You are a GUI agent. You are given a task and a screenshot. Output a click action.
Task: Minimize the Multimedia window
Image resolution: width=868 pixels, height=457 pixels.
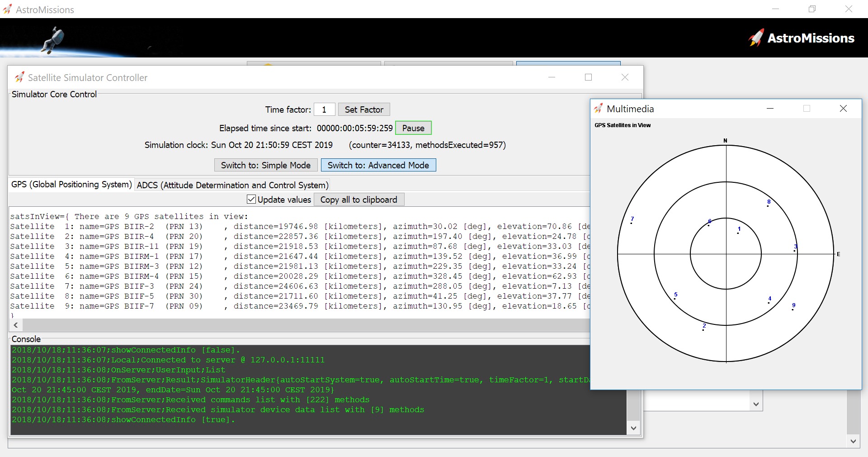click(770, 109)
